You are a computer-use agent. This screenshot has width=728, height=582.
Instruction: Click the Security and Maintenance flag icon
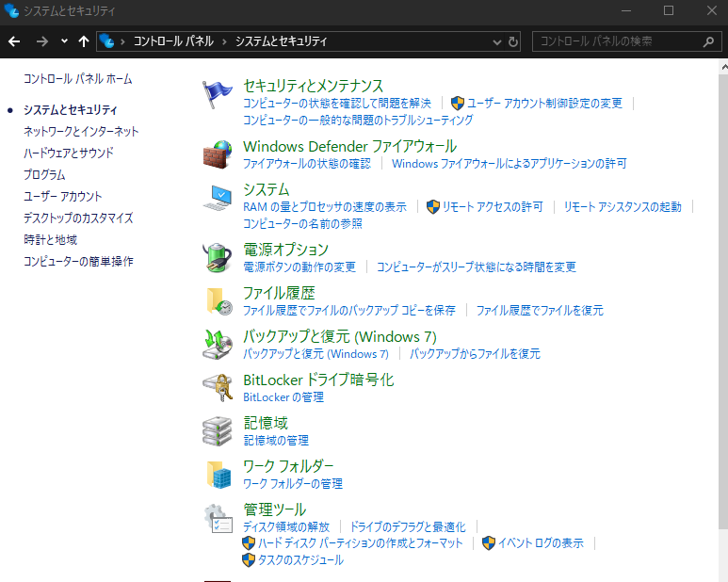pos(218,95)
